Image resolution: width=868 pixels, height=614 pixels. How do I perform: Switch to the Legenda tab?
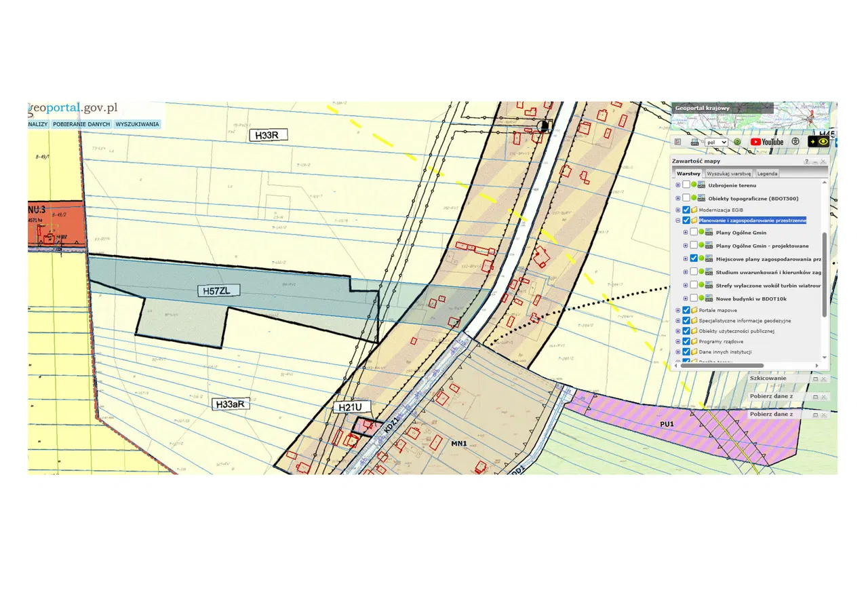tap(768, 174)
